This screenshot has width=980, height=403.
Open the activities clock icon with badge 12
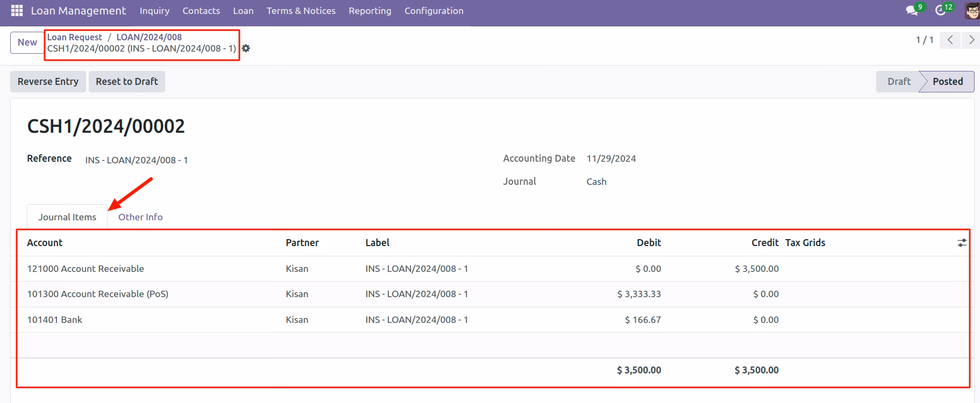click(x=941, y=10)
